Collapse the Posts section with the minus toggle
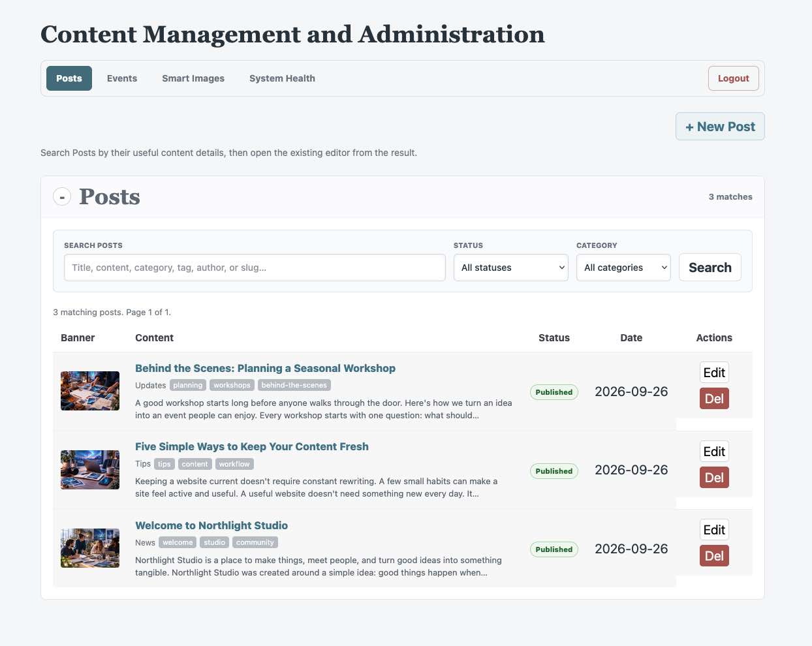 tap(62, 196)
